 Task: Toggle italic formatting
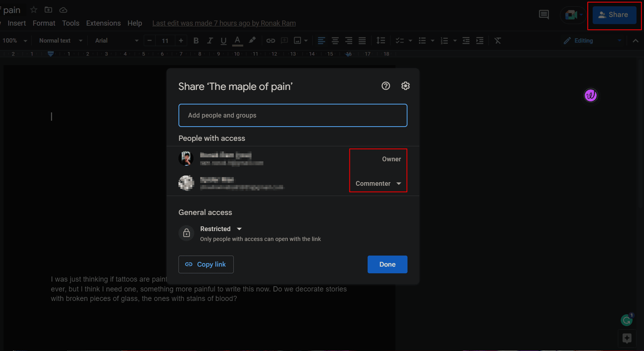coord(210,41)
